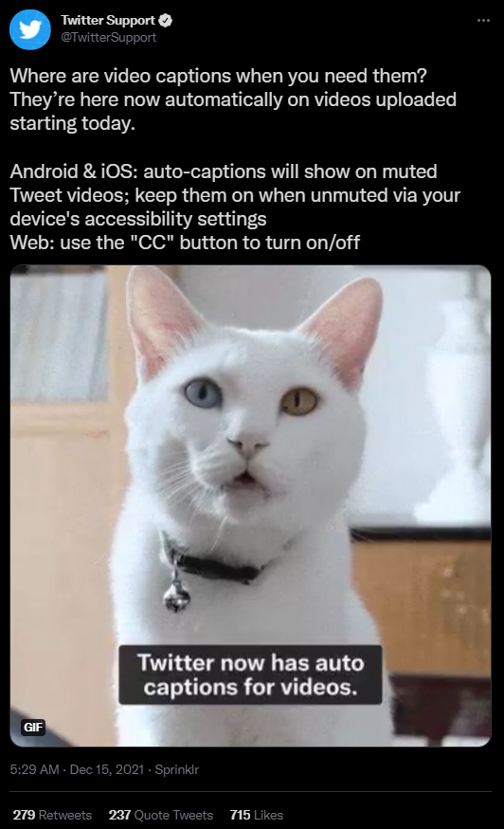Screen dimensions: 504x829
Task: Click the GIF badge on the media
Action: [33, 727]
